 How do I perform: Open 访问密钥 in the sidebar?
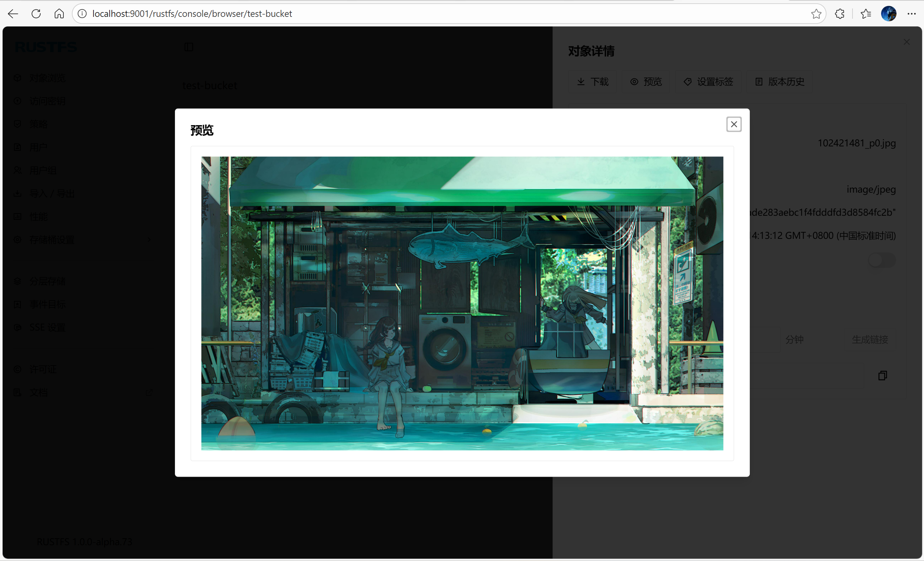[84, 101]
